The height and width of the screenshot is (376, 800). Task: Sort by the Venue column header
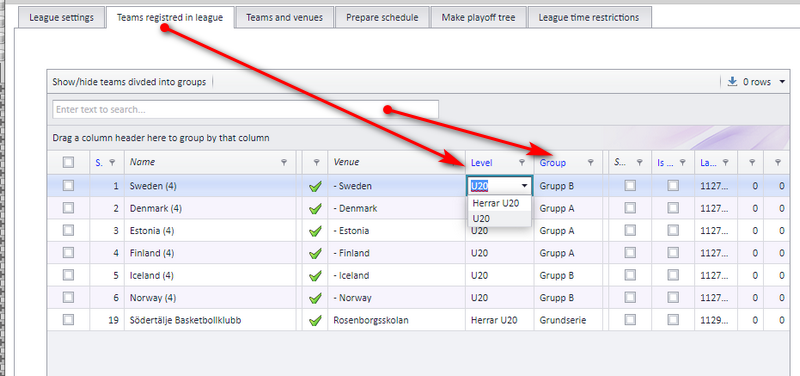tap(346, 162)
